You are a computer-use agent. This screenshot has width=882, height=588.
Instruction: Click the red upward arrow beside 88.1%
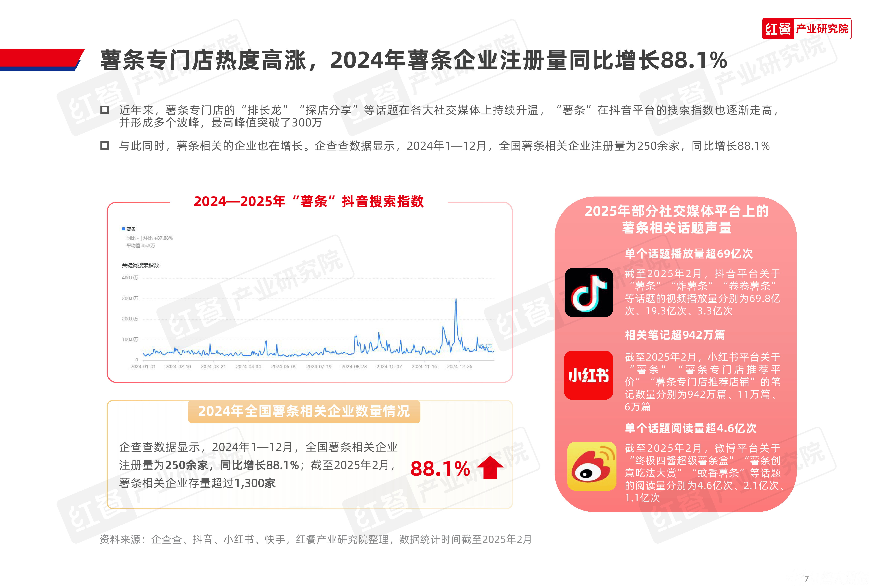(x=490, y=467)
